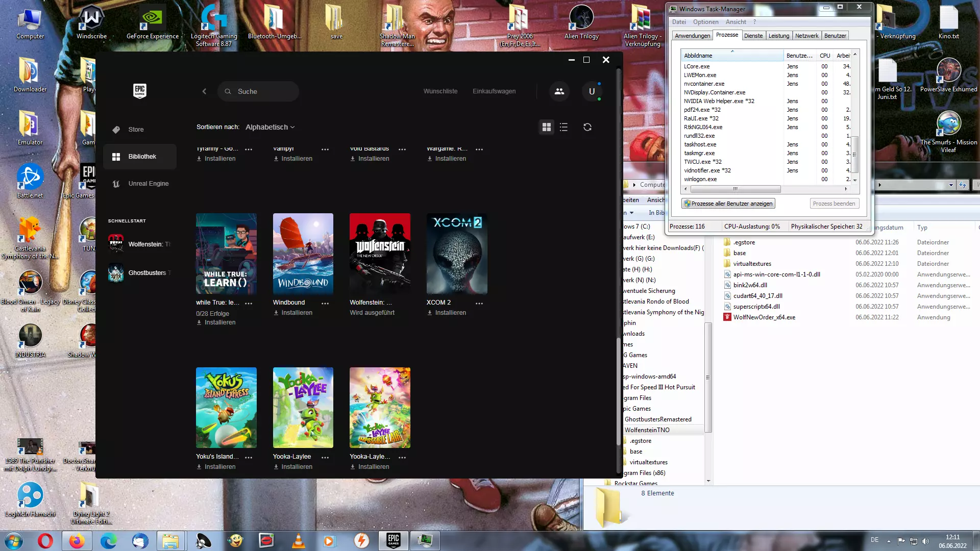Click the XCOM 2 cover art
This screenshot has width=980, height=551.
[457, 254]
